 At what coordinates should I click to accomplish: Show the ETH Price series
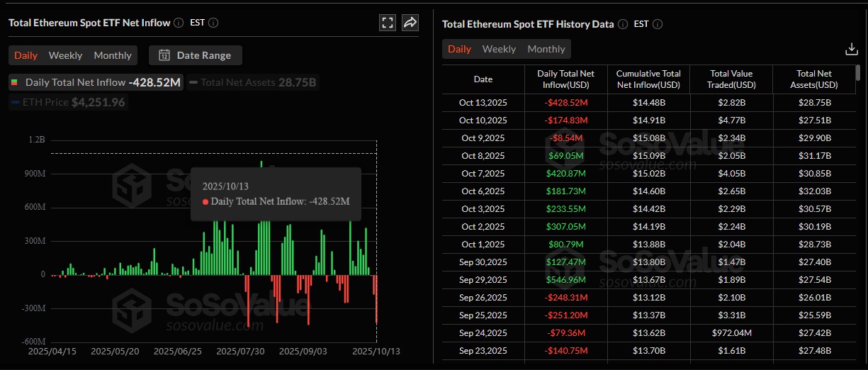[x=68, y=102]
